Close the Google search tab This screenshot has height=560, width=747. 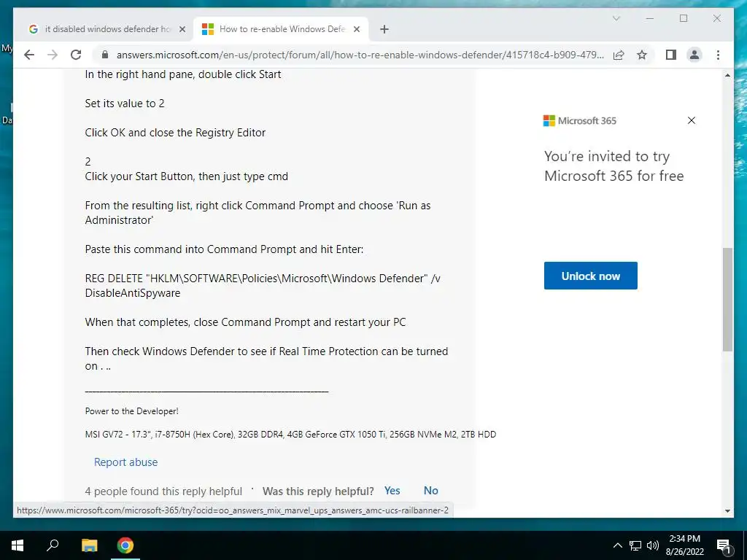pyautogui.click(x=182, y=29)
